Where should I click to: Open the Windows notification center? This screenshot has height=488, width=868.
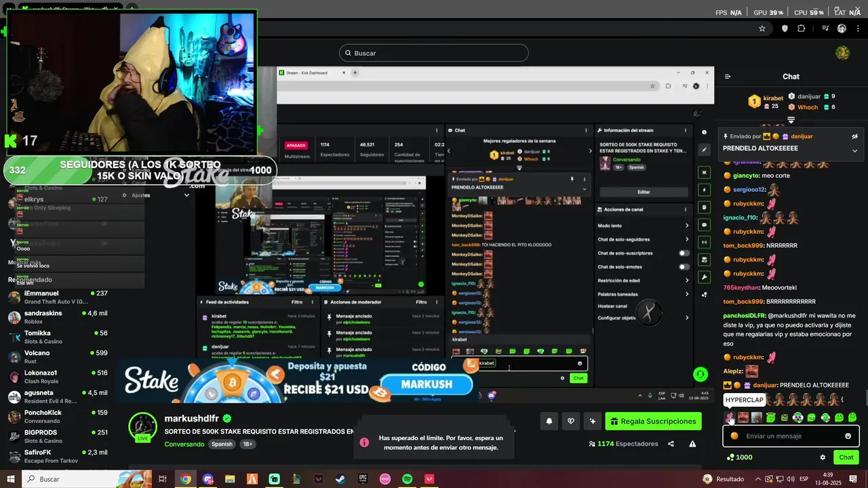pos(854,479)
